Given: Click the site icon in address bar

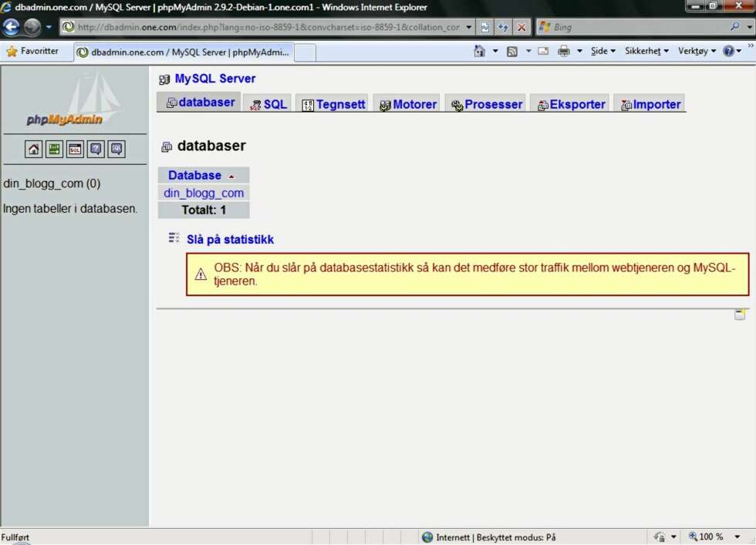Looking at the screenshot, I should [69, 27].
